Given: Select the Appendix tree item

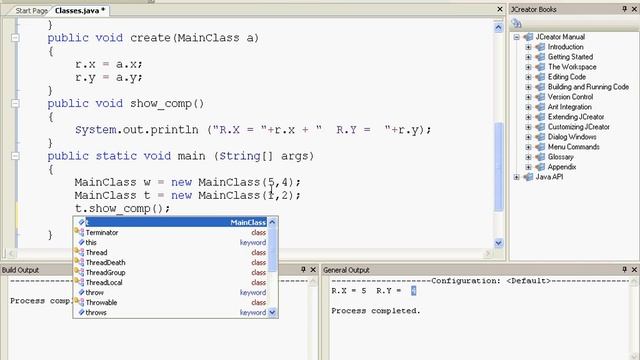Looking at the screenshot, I should [x=562, y=167].
